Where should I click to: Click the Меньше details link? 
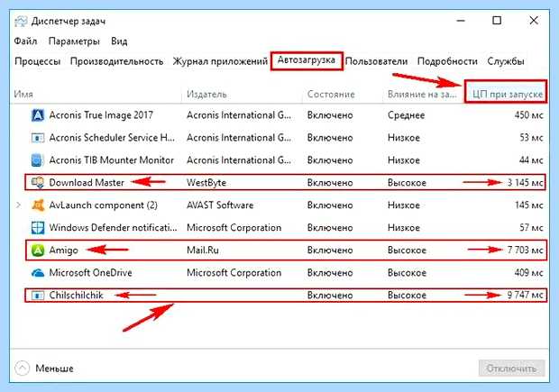(54, 369)
